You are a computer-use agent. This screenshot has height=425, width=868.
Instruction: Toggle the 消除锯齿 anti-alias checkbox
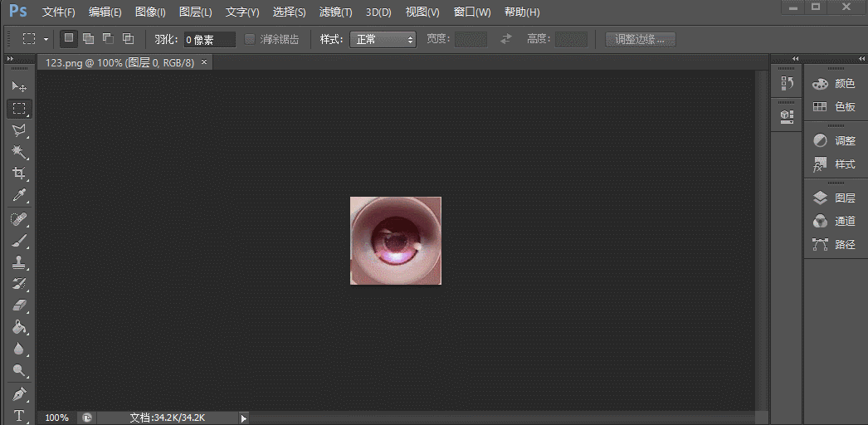251,39
